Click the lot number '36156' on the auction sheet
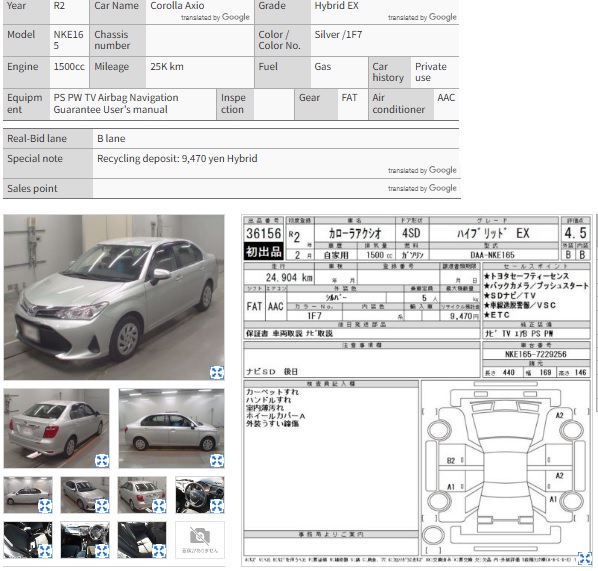598x571 pixels. (x=264, y=233)
